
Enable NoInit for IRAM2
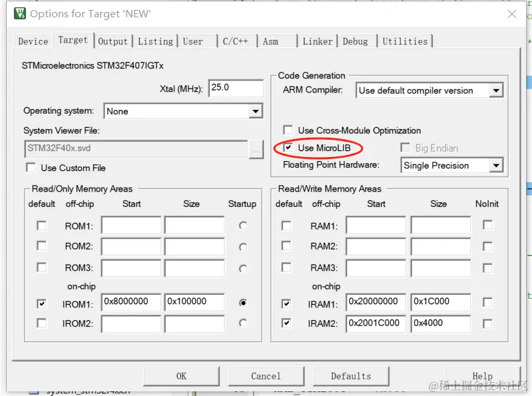487,323
